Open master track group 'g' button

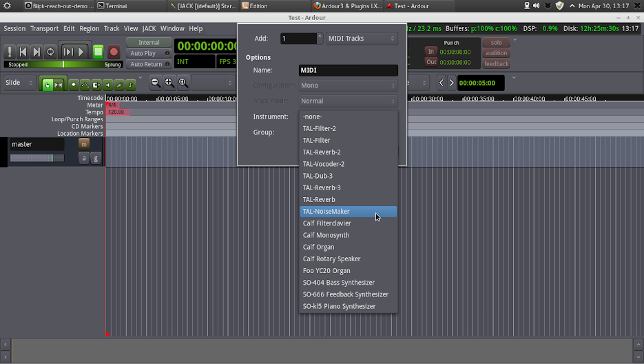coord(96,158)
